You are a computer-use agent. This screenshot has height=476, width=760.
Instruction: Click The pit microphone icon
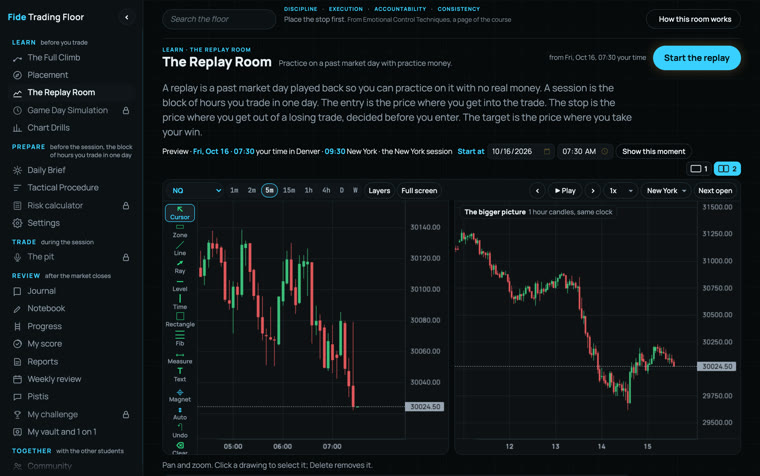(17, 257)
